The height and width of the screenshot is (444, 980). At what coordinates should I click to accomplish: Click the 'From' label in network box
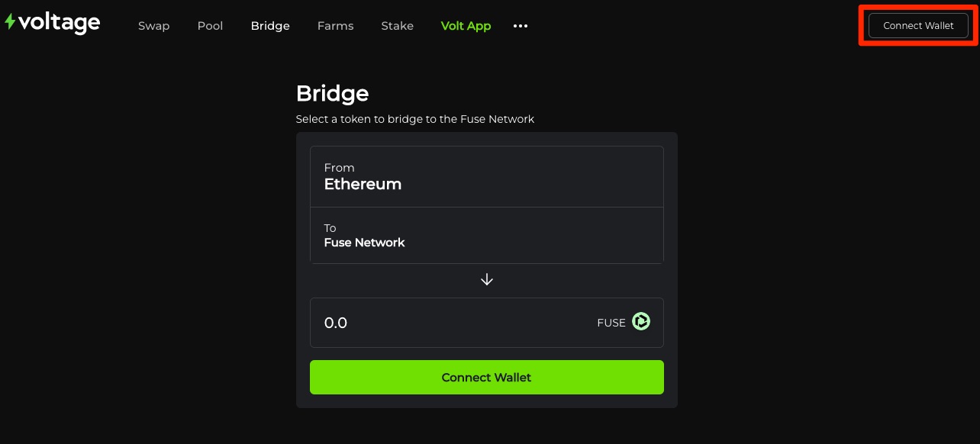coord(339,168)
